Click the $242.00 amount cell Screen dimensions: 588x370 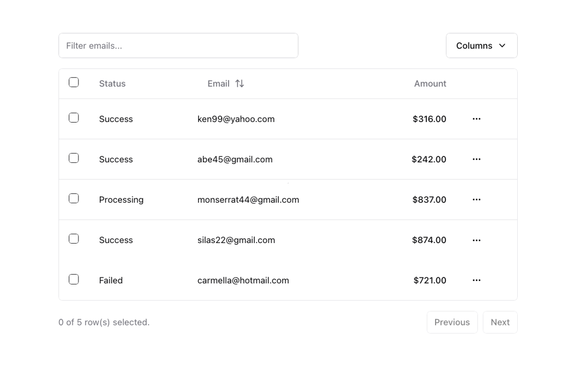pos(429,160)
